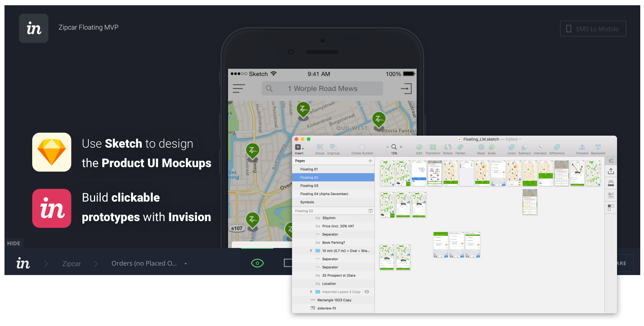Collapse the pages list in Sketch
The height and width of the screenshot is (326, 644).
371,211
